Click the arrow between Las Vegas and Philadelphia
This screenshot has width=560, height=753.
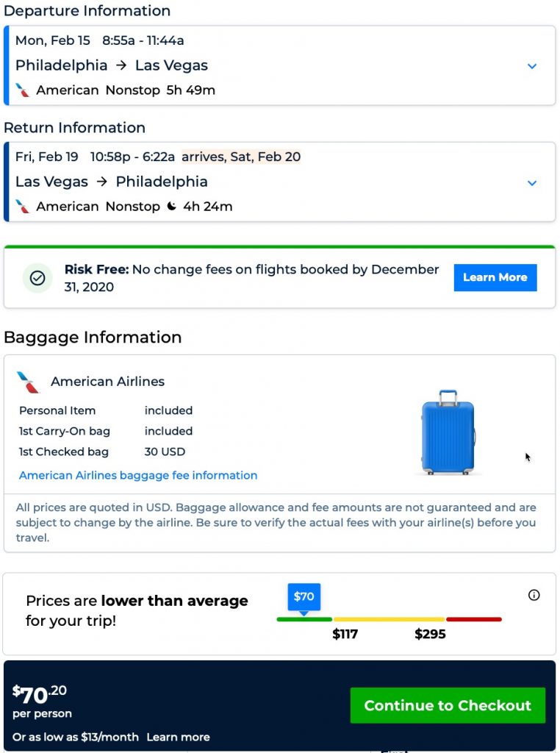[x=102, y=182]
